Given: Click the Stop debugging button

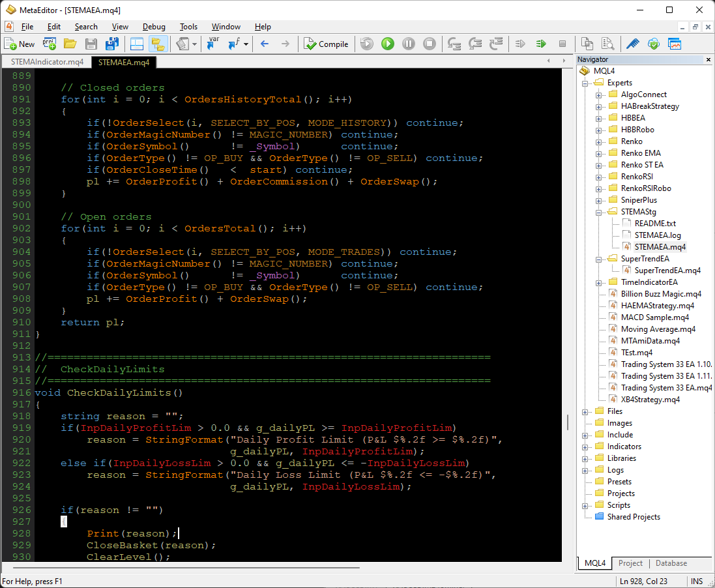Looking at the screenshot, I should tap(430, 44).
